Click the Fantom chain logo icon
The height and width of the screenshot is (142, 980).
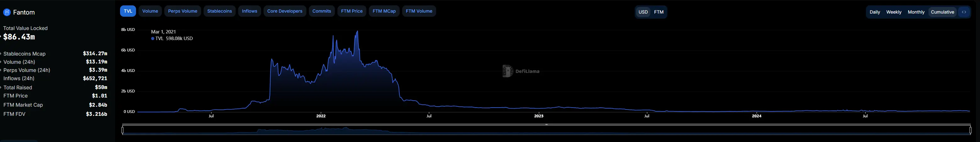click(7, 13)
